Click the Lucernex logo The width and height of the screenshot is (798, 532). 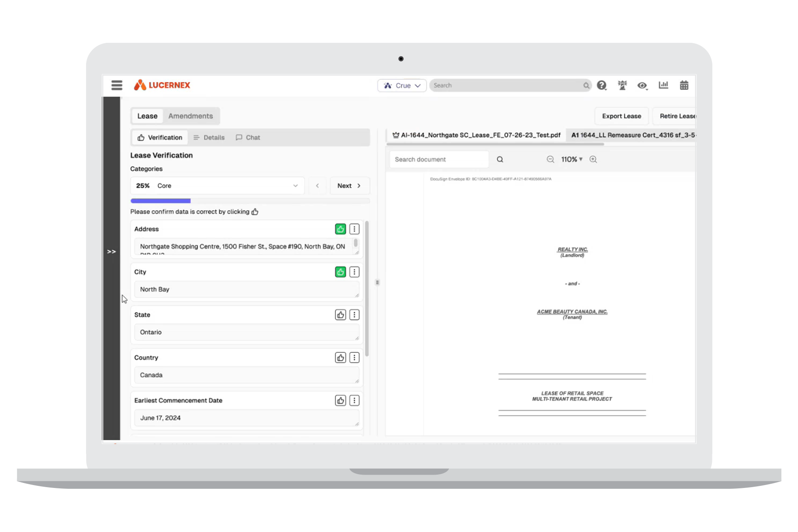pyautogui.click(x=162, y=85)
